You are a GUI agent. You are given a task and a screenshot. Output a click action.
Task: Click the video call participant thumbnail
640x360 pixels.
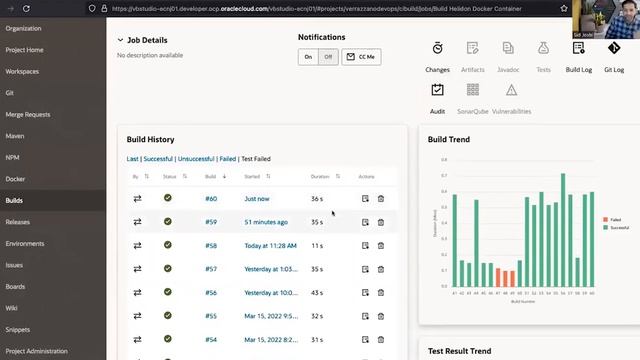click(x=606, y=19)
